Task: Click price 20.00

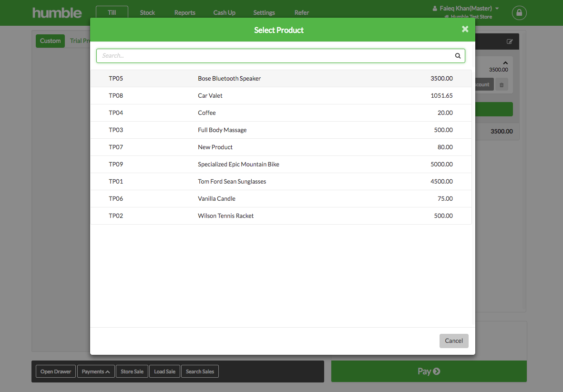Action: coord(445,113)
